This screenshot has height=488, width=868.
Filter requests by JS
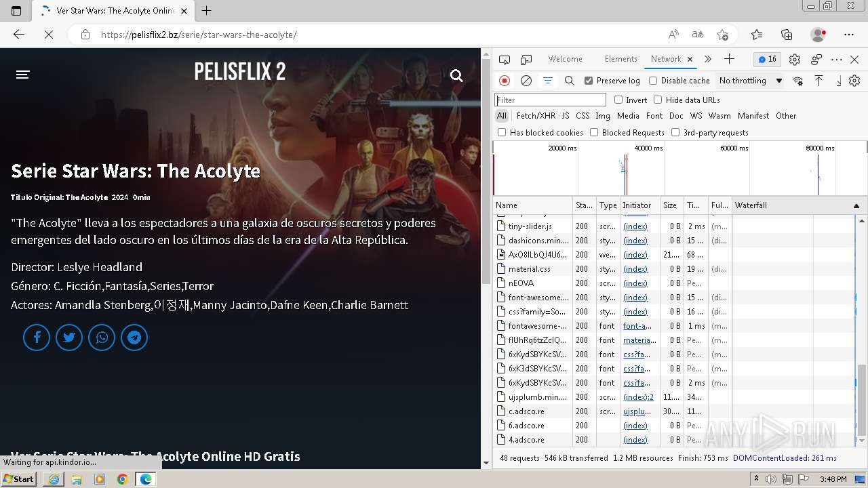pyautogui.click(x=566, y=116)
